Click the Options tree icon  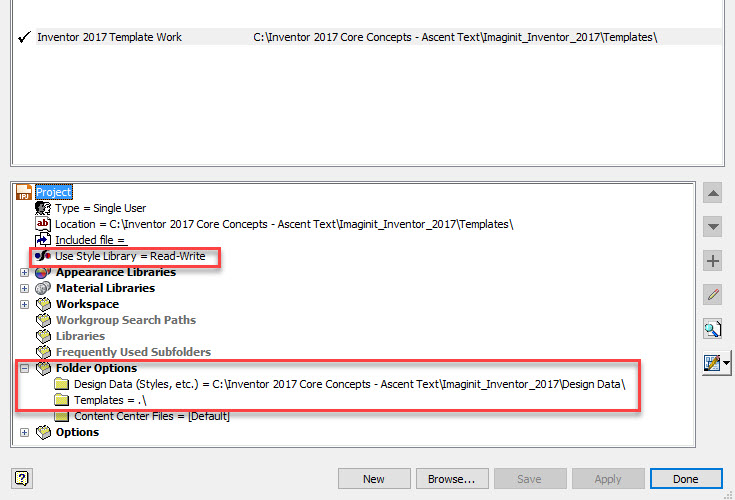43,432
